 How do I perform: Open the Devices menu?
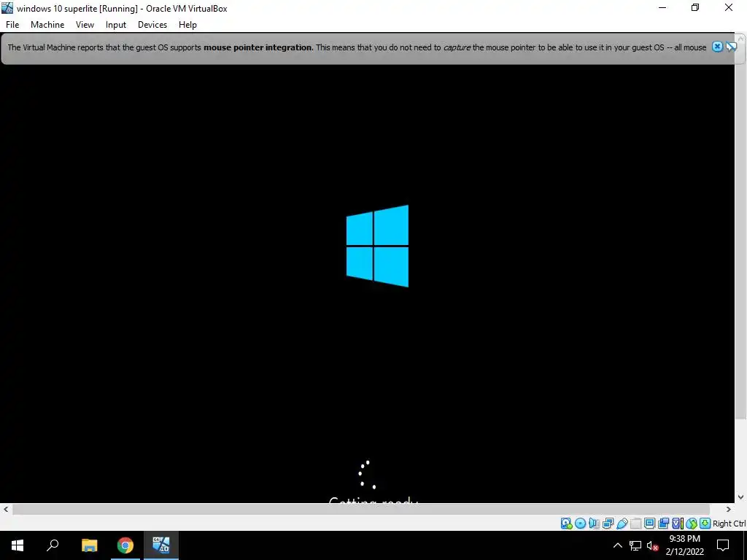152,25
